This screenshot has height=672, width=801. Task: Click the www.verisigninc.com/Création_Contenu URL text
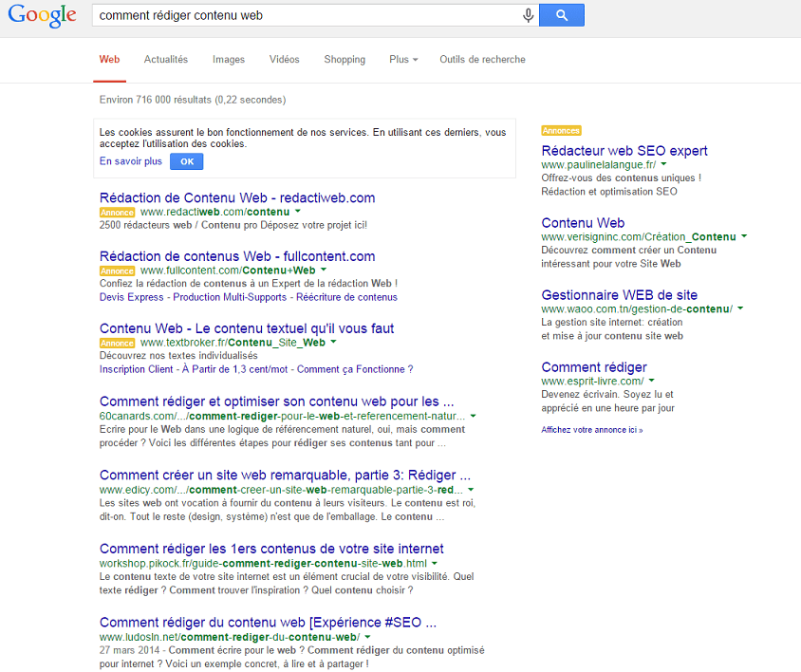click(x=639, y=236)
